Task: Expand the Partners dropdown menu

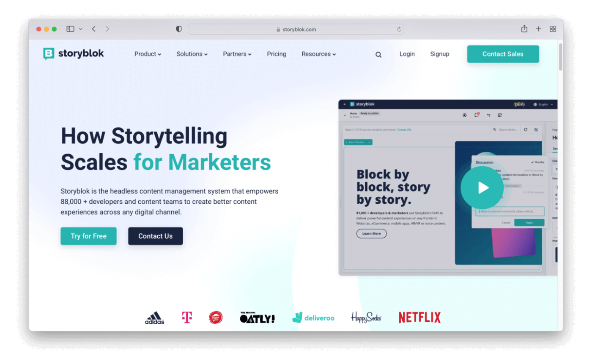Action: [x=237, y=54]
